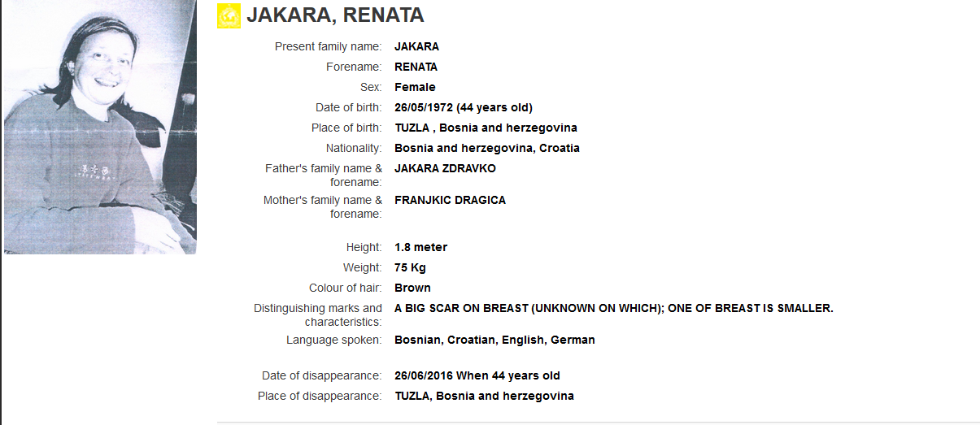Click the "Date of disappearance:" label

(x=321, y=375)
